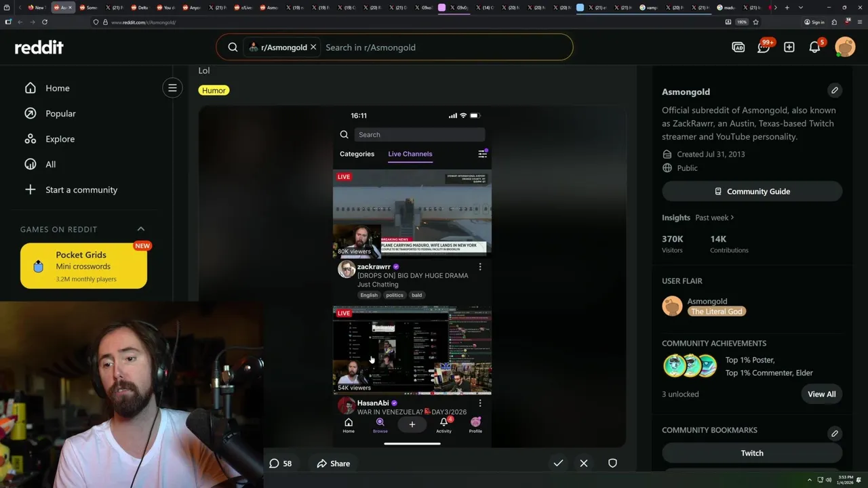Viewport: 868px width, 488px height.
Task: Bookmark this page with star icon
Action: [x=755, y=22]
